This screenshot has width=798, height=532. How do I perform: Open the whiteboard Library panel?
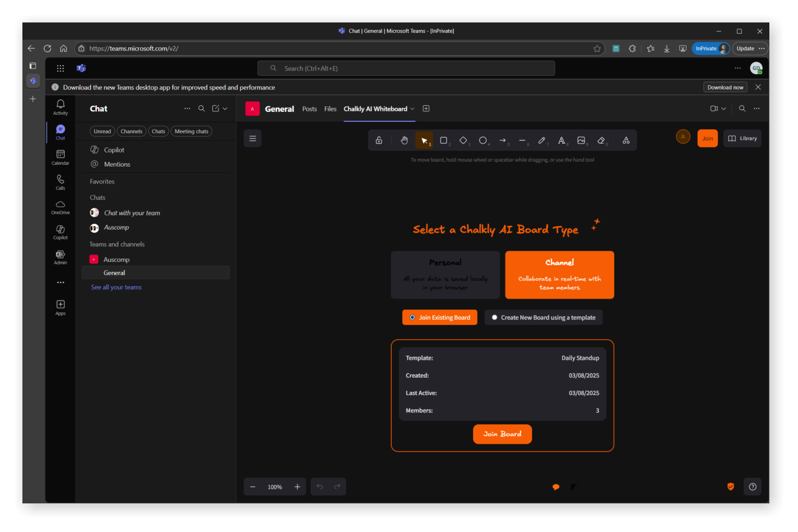pyautogui.click(x=742, y=138)
